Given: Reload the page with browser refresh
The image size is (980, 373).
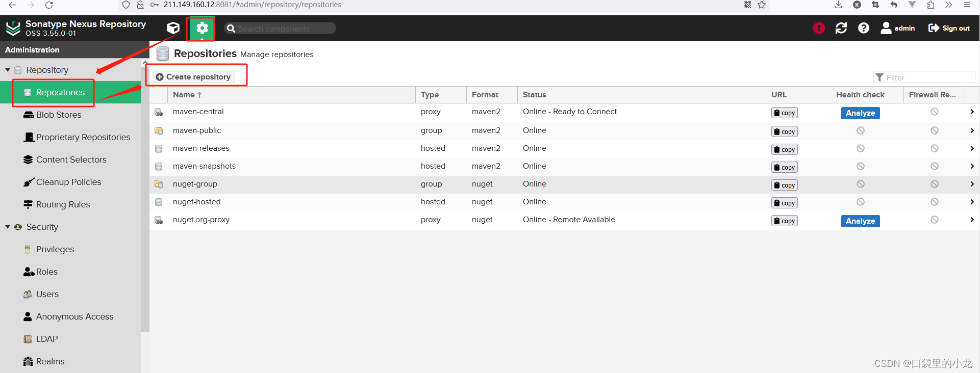Looking at the screenshot, I should click(x=49, y=5).
